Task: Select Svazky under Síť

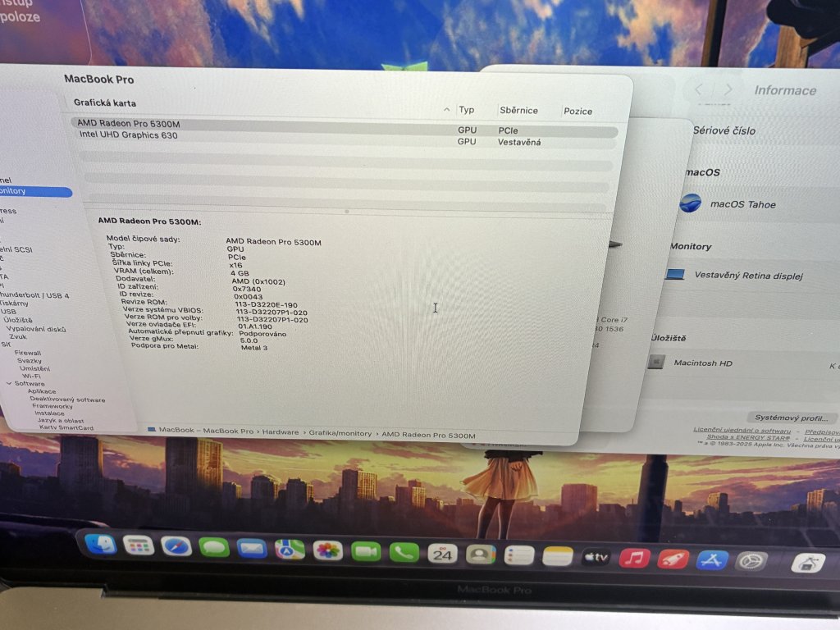Action: [x=29, y=361]
